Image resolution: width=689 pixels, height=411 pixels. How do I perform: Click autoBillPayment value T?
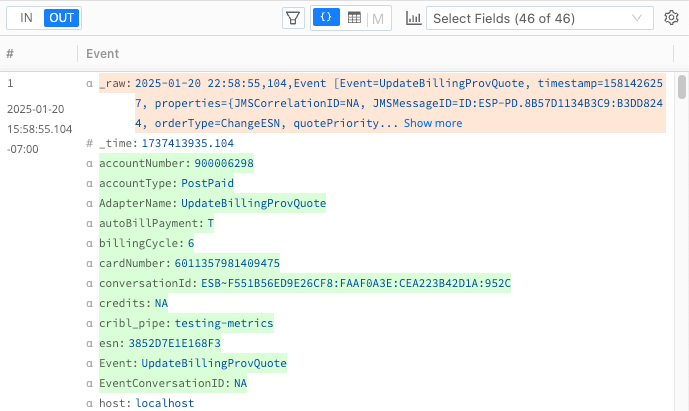[x=210, y=223]
